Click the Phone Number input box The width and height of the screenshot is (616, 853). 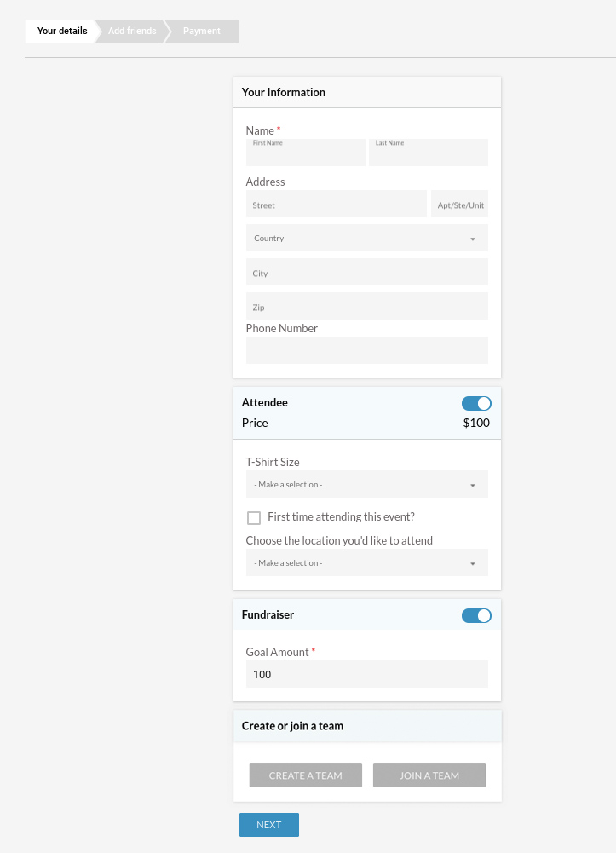[x=367, y=349]
